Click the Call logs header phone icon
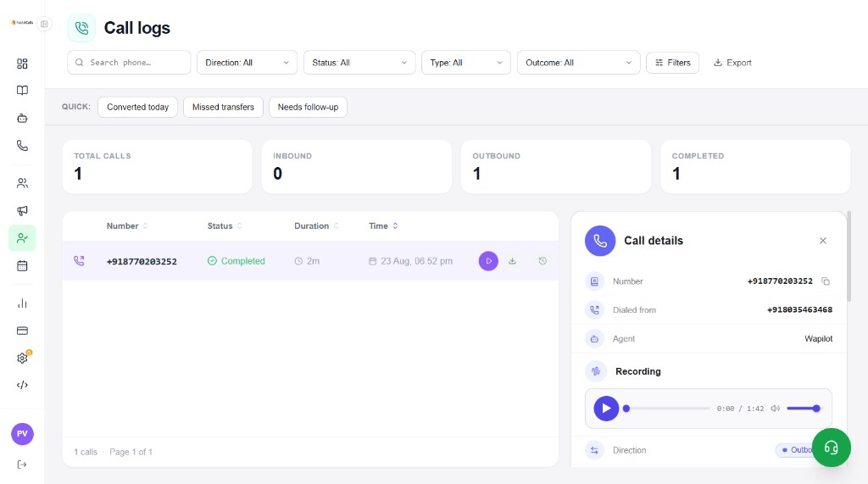 [81, 28]
